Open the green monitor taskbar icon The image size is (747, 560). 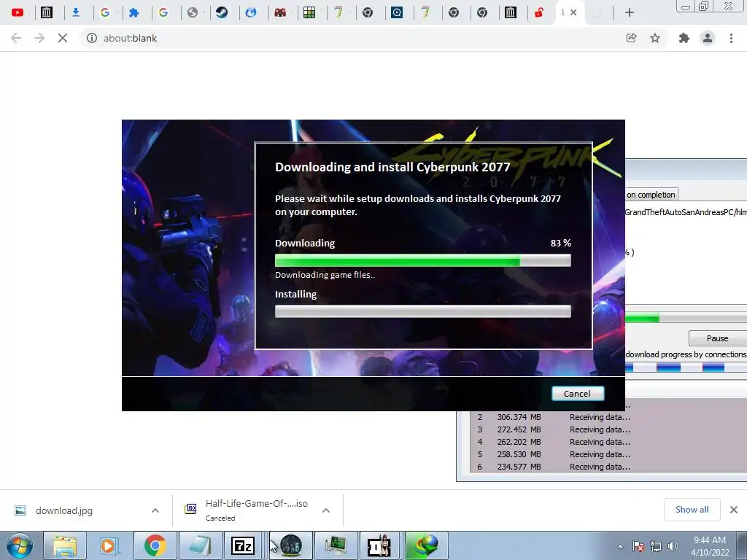[336, 545]
